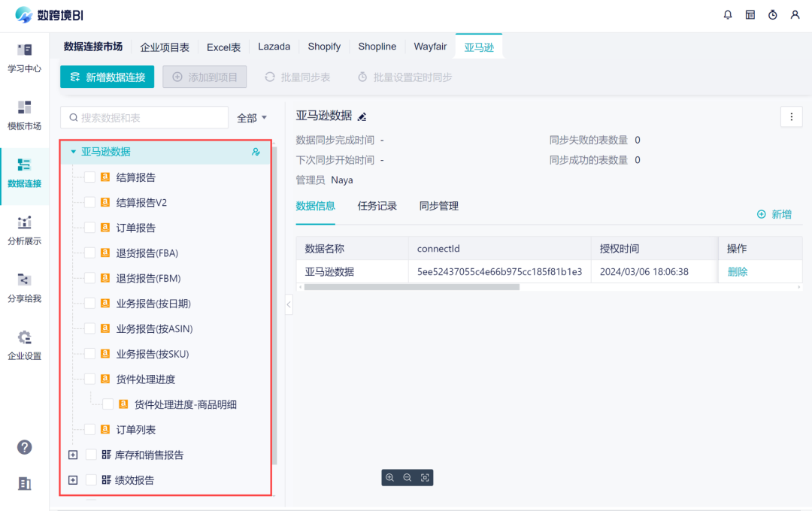
Task: Click the 数跨境BI logo
Action: (49, 15)
